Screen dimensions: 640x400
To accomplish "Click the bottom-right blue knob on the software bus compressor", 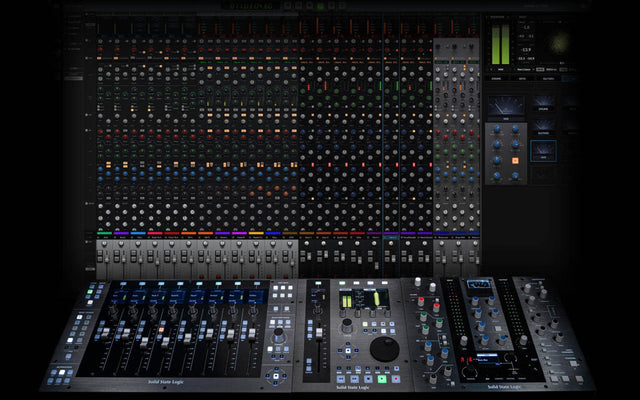I will [515, 176].
